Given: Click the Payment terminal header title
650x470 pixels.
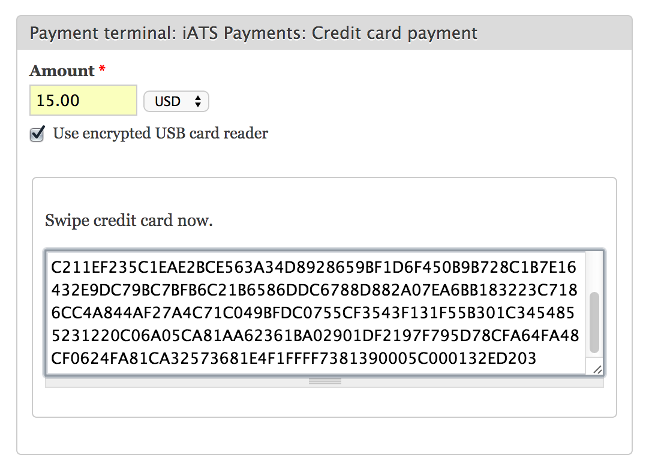Looking at the screenshot, I should pyautogui.click(x=254, y=33).
